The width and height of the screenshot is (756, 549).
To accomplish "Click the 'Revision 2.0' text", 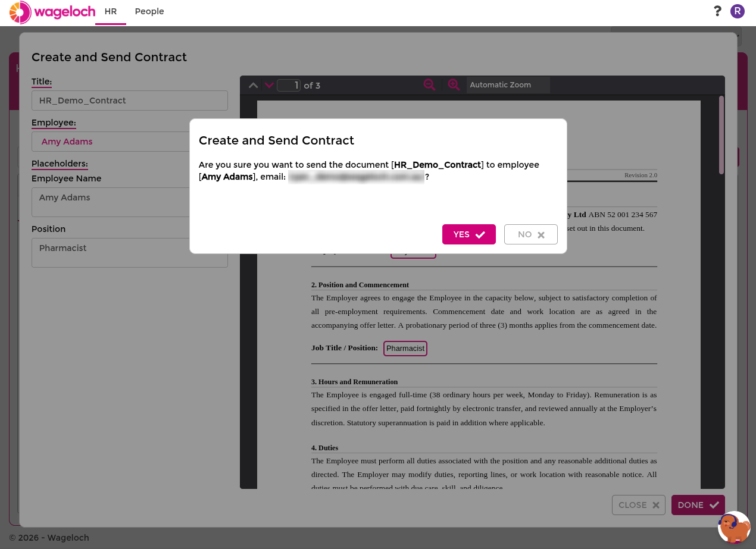I will tap(641, 175).
